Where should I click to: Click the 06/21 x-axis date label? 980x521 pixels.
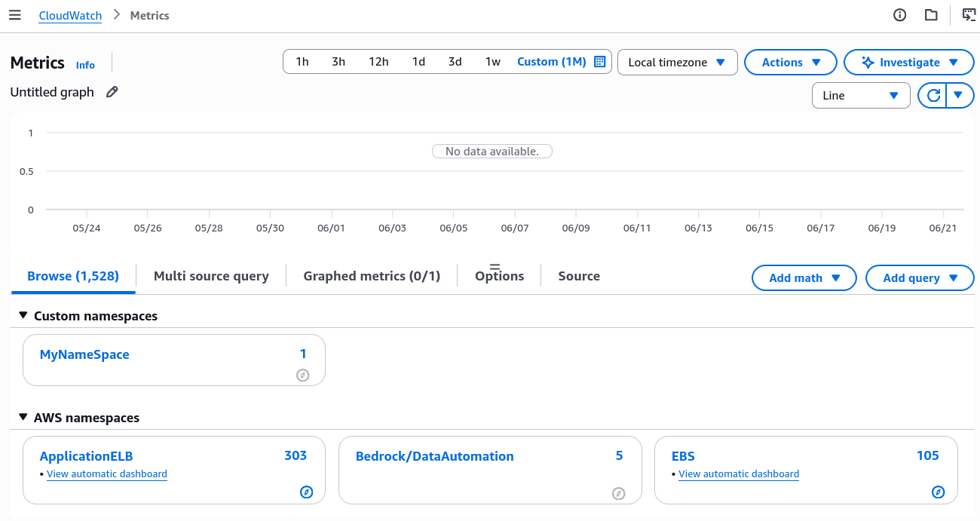click(942, 228)
